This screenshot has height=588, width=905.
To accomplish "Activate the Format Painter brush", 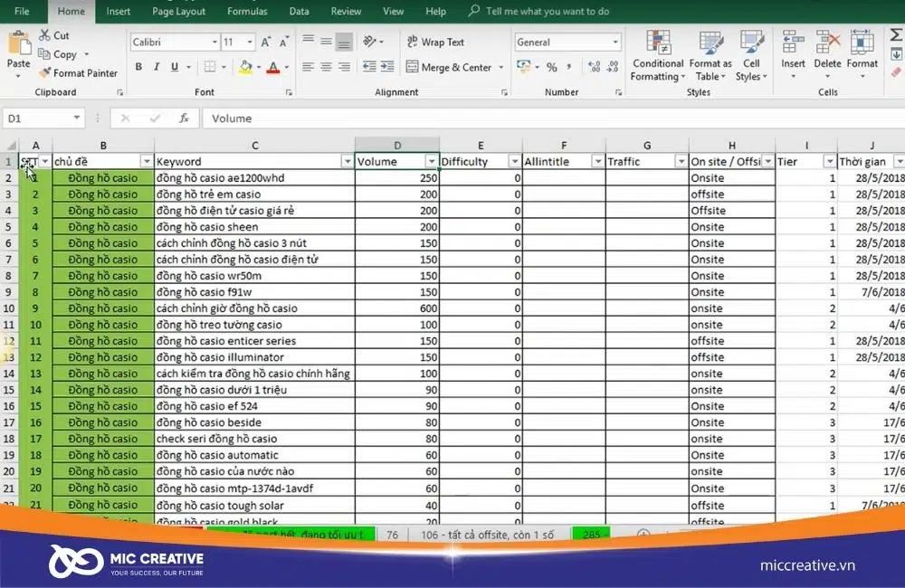I will [x=44, y=72].
